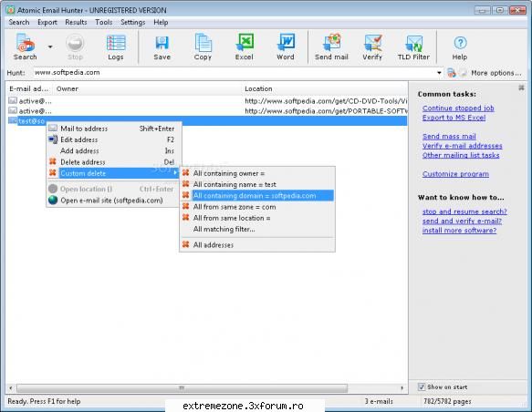Click Export to MS Excel link
This screenshot has width=532, height=412.
[454, 118]
